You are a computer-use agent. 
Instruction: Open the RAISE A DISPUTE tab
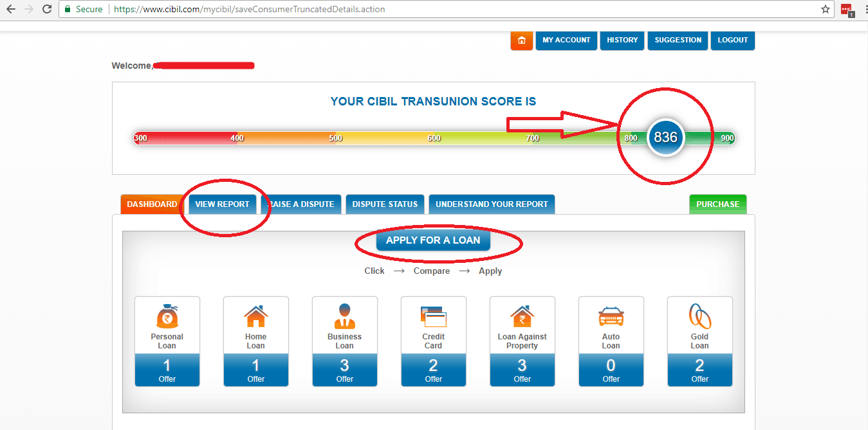click(x=300, y=204)
